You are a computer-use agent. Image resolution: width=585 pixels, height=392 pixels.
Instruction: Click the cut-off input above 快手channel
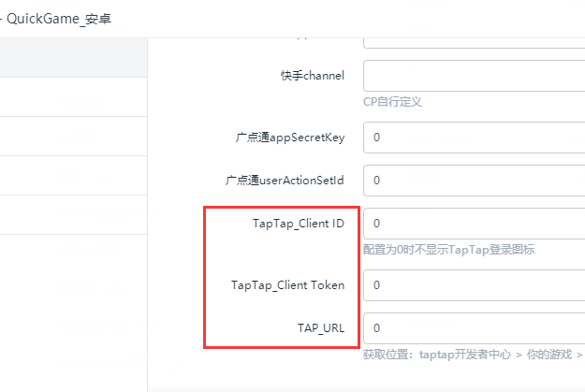[x=475, y=43]
